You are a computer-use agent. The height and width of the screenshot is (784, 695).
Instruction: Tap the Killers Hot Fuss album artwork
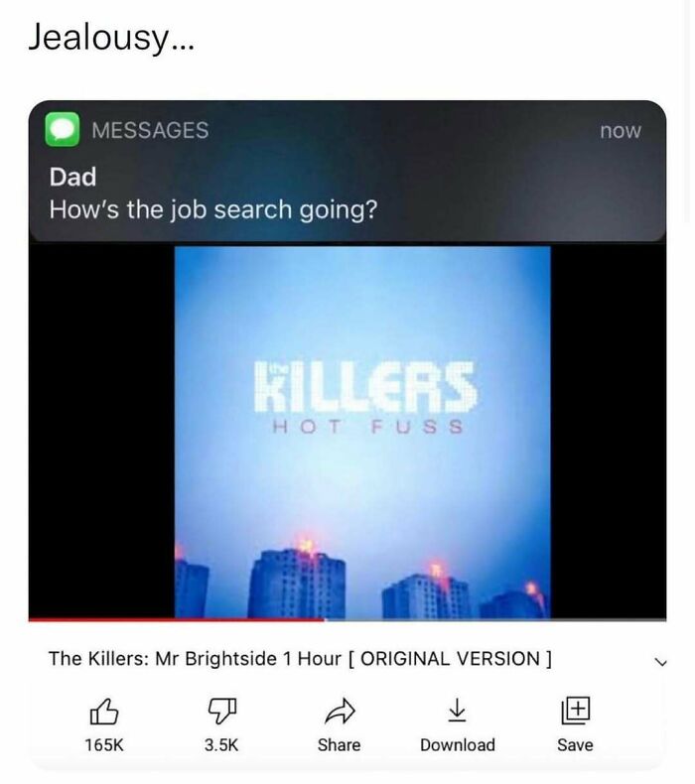pos(362,432)
